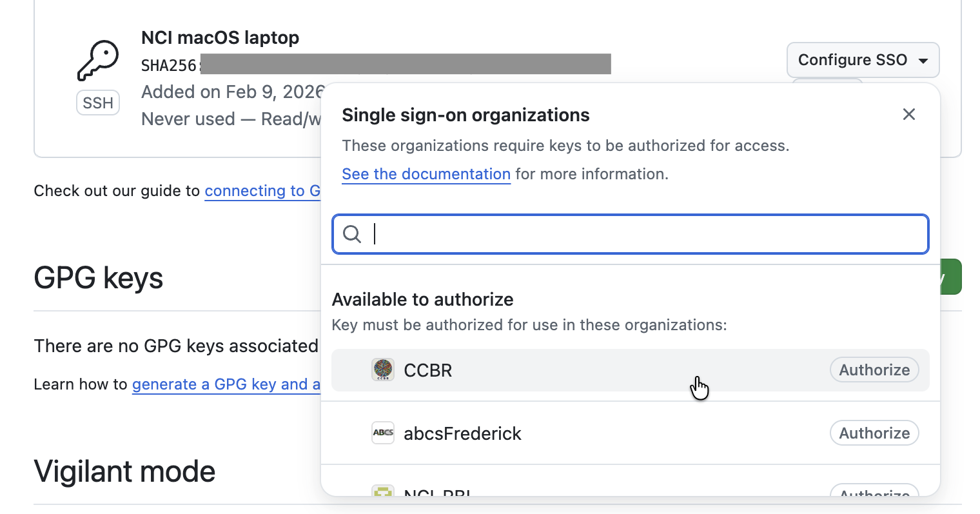Click the partially visible green organization avatar
Viewport: 980px width, 514px height.
pyautogui.click(x=383, y=491)
